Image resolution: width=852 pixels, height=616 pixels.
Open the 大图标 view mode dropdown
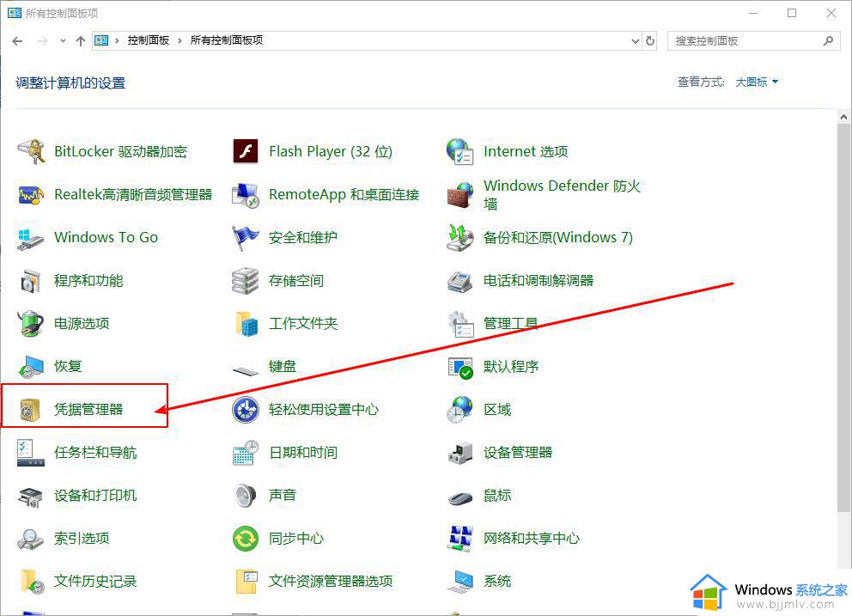pos(757,82)
